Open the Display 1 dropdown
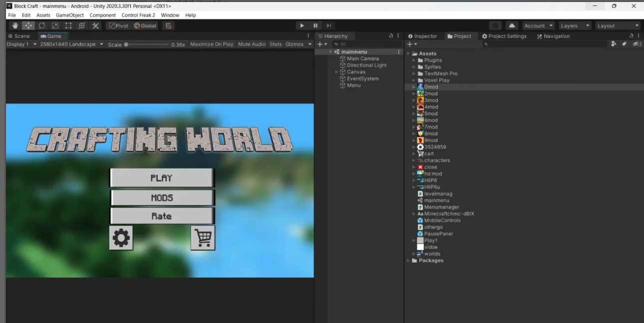This screenshot has height=323, width=644. (21, 44)
